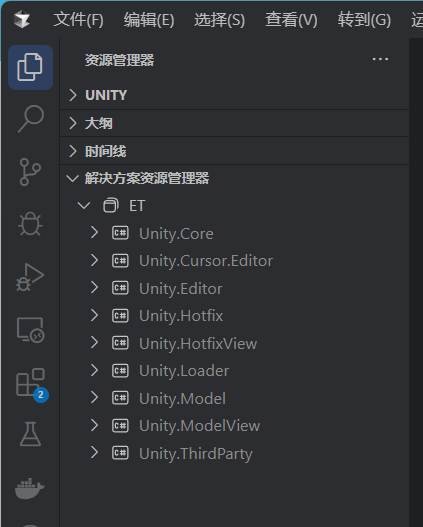
Task: Collapse the 解决方案资源管理器 section
Action: [x=234, y=178]
